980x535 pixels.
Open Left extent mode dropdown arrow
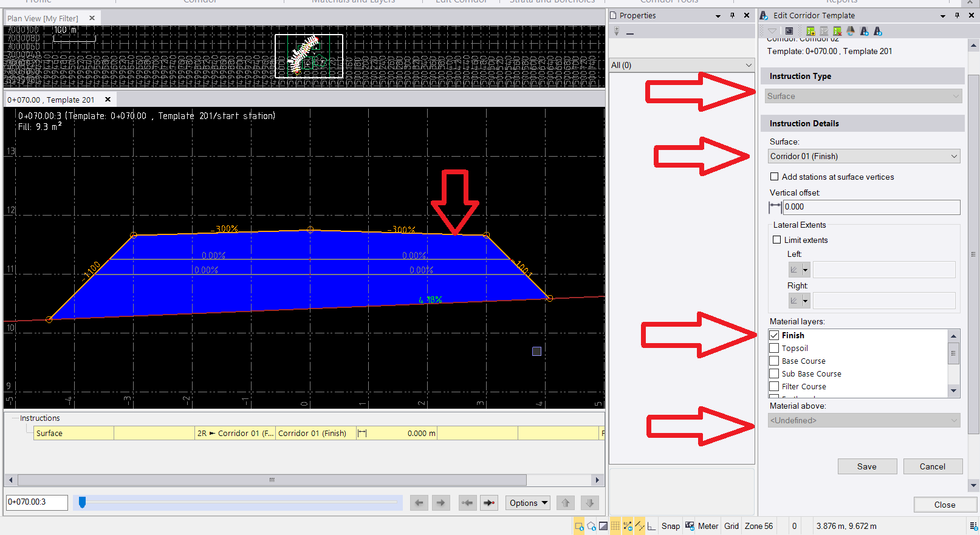point(806,270)
